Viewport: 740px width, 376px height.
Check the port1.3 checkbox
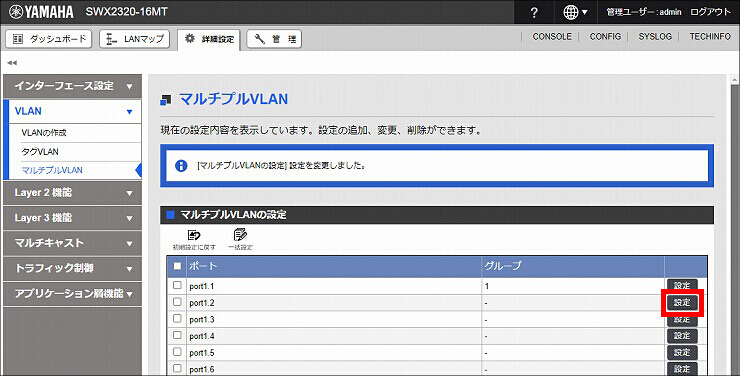177,318
